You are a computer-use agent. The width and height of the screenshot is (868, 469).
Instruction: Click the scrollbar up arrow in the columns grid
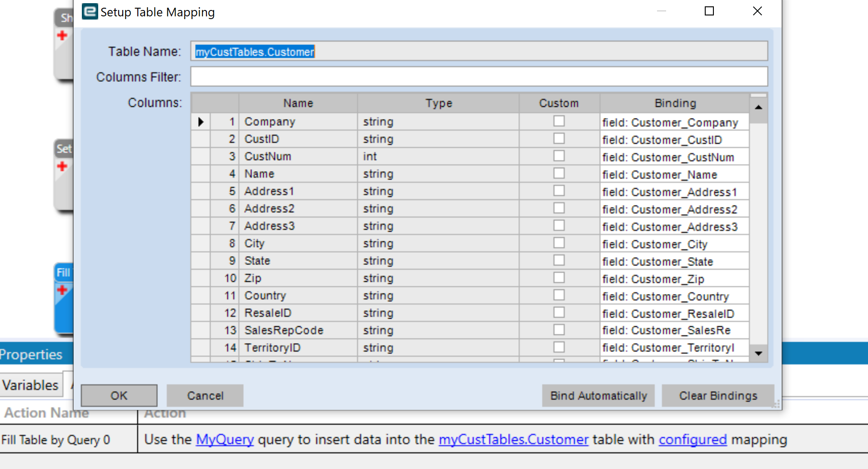tap(758, 107)
